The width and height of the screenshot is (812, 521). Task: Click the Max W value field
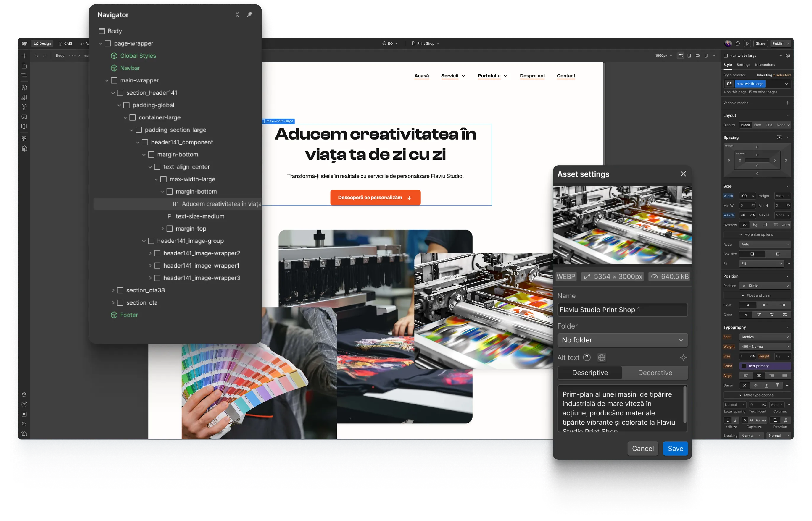tap(747, 216)
